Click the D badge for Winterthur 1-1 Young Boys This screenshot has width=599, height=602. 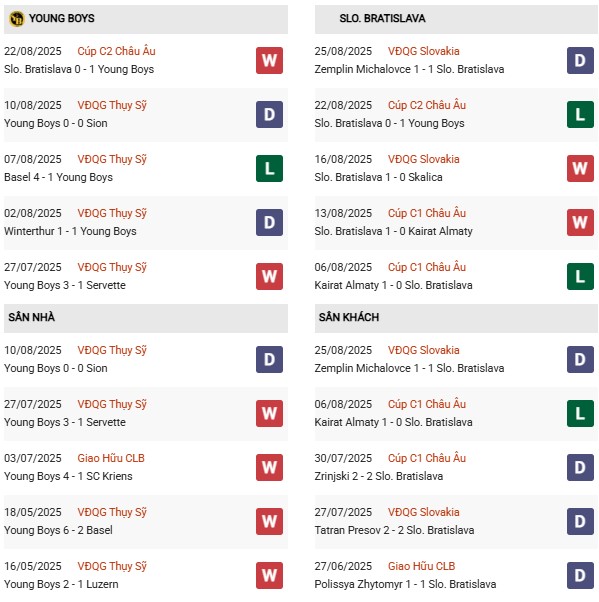pos(269,222)
